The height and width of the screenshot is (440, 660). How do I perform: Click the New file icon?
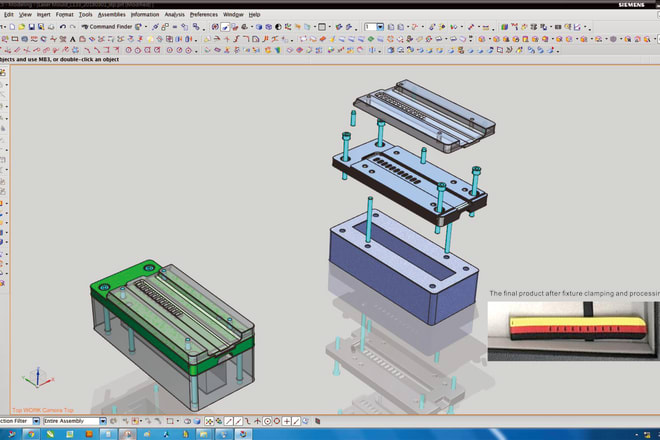12,27
